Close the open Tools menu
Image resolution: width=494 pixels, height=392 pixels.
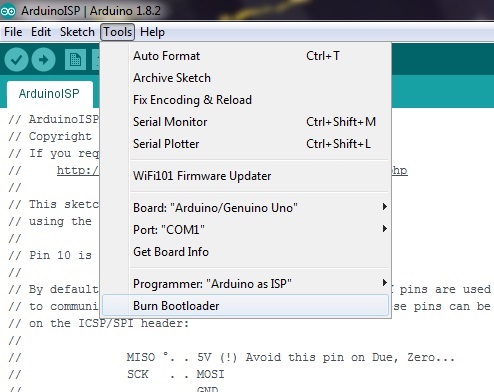118,32
